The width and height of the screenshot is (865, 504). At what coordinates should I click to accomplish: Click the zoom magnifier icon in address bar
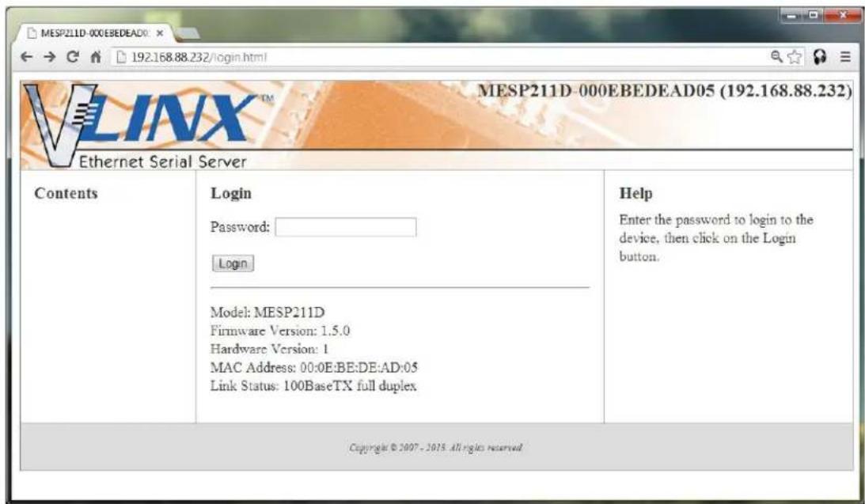click(776, 56)
